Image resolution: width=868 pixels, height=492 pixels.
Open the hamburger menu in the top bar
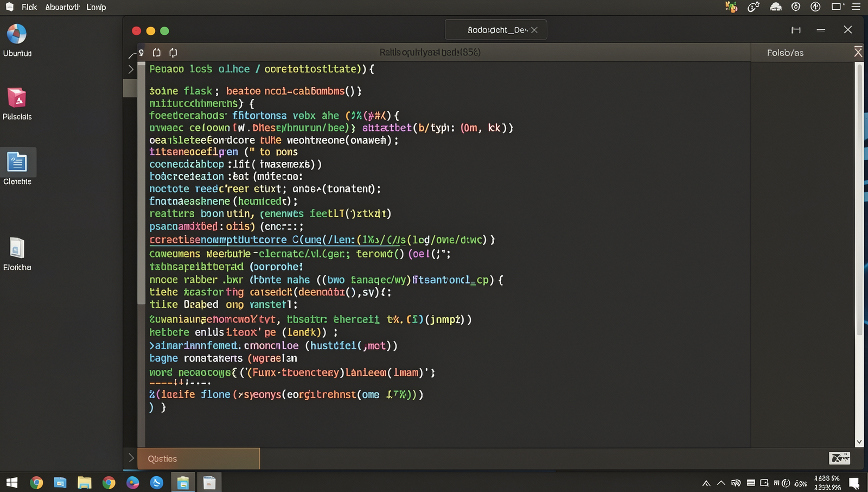tap(857, 7)
